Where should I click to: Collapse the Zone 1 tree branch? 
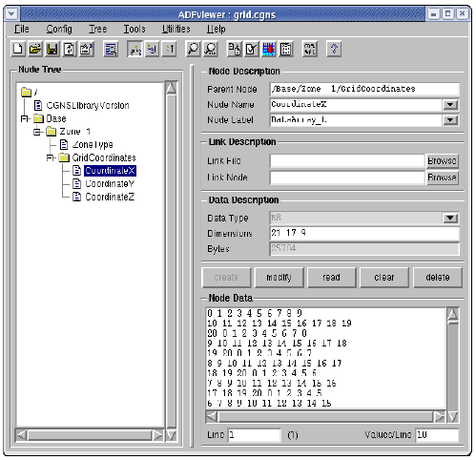point(37,132)
